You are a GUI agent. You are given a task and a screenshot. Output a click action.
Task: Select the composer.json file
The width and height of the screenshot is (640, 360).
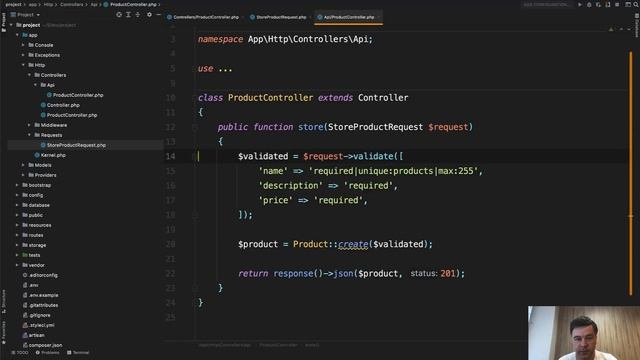[42, 345]
